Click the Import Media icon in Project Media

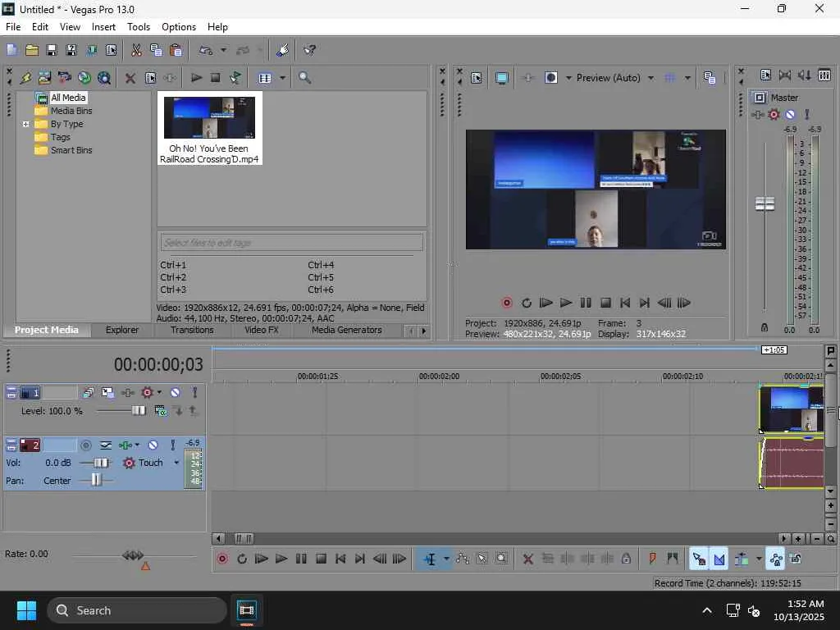44,78
